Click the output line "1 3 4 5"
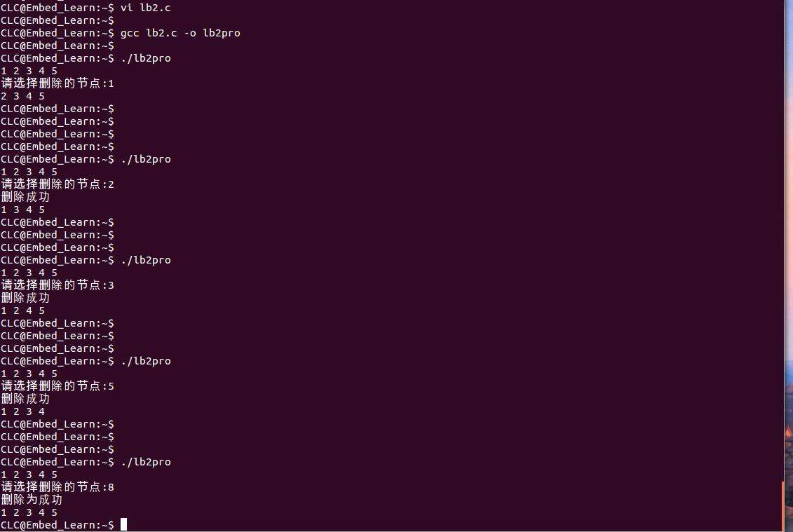Viewport: 793px width, 532px height. [23, 210]
